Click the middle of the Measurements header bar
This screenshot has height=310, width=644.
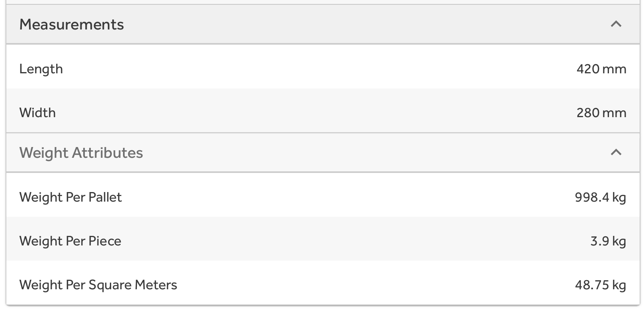(x=323, y=24)
